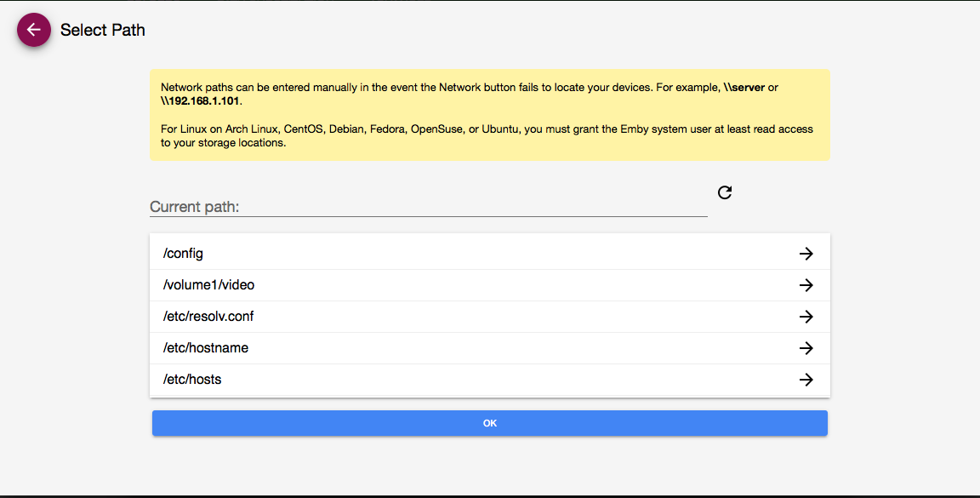The image size is (980, 498).
Task: Click the arrow beside /etc/hostname
Action: pos(806,348)
